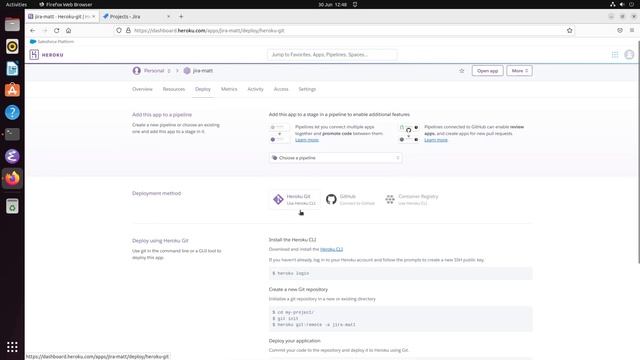The width and height of the screenshot is (640, 360).
Task: Click Learn more under pipelines connect apps
Action: 307,140
